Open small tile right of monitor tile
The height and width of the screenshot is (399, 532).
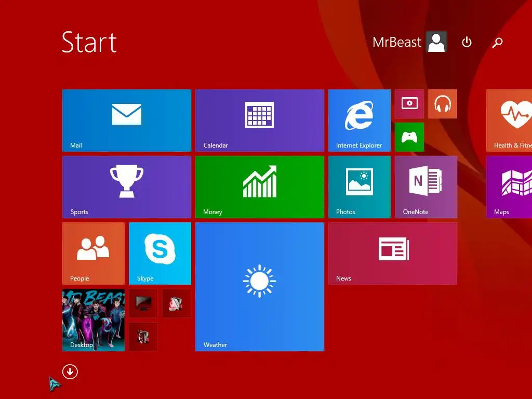pyautogui.click(x=177, y=303)
